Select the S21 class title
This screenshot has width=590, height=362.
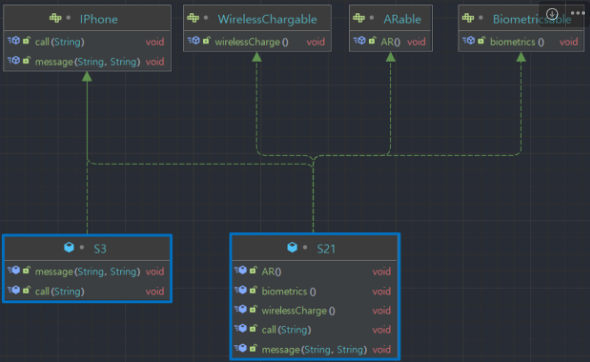click(326, 249)
